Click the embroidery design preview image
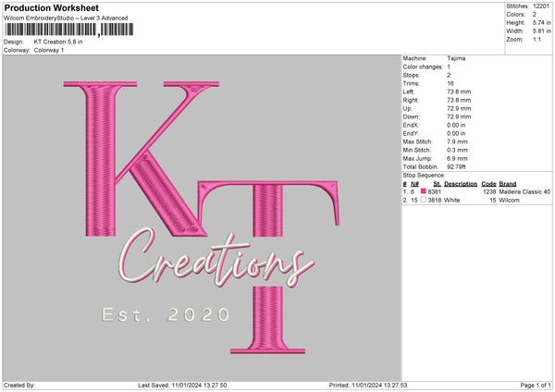 (x=202, y=218)
